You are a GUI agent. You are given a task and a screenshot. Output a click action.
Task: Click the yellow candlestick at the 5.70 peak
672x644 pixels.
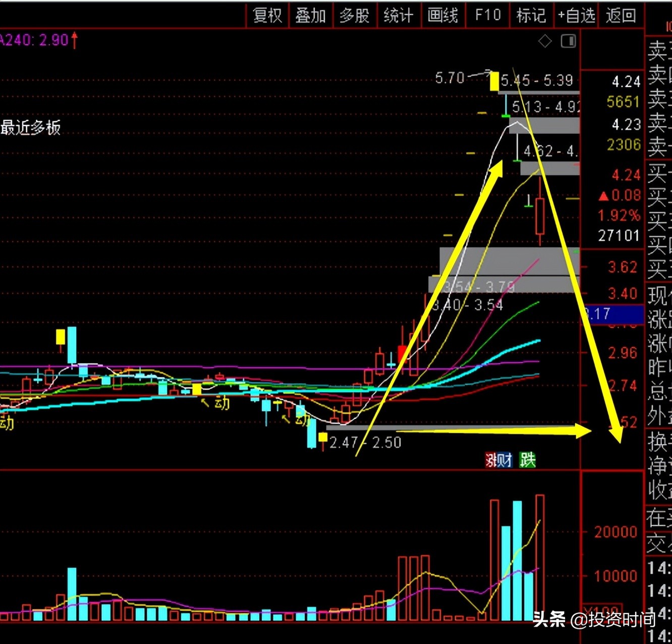pyautogui.click(x=494, y=81)
